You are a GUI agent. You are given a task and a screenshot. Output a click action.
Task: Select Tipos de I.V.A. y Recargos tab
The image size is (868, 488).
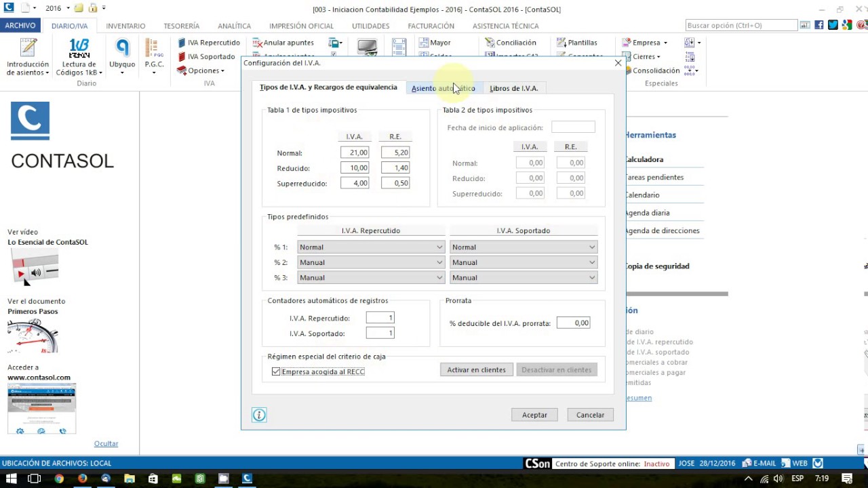click(x=328, y=87)
